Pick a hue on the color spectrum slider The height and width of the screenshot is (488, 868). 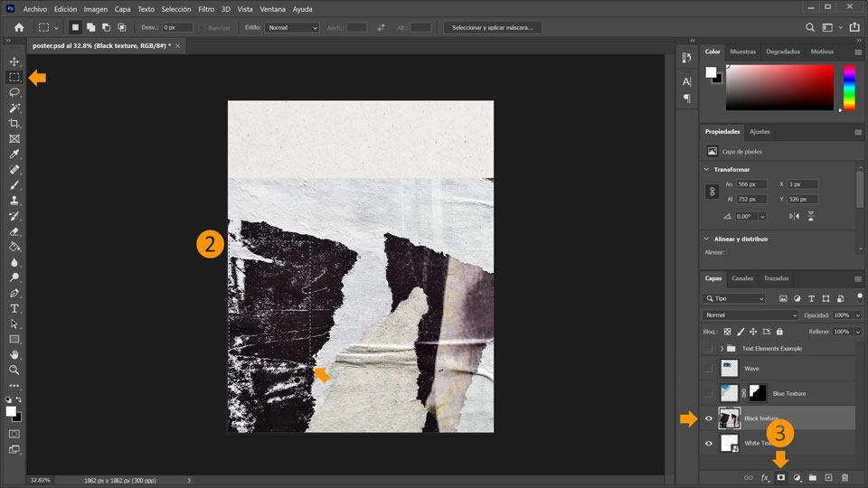(849, 88)
